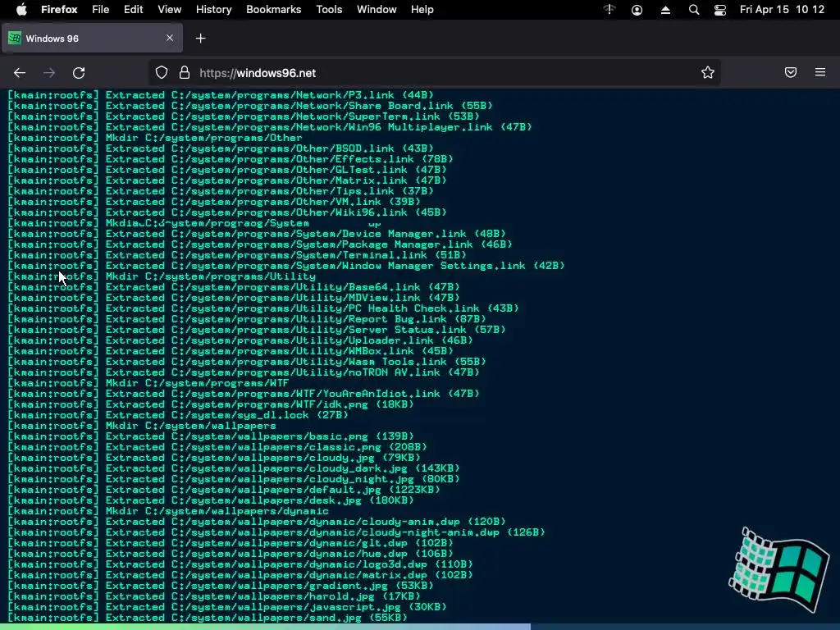Click the GLTest.link log line

227,170
